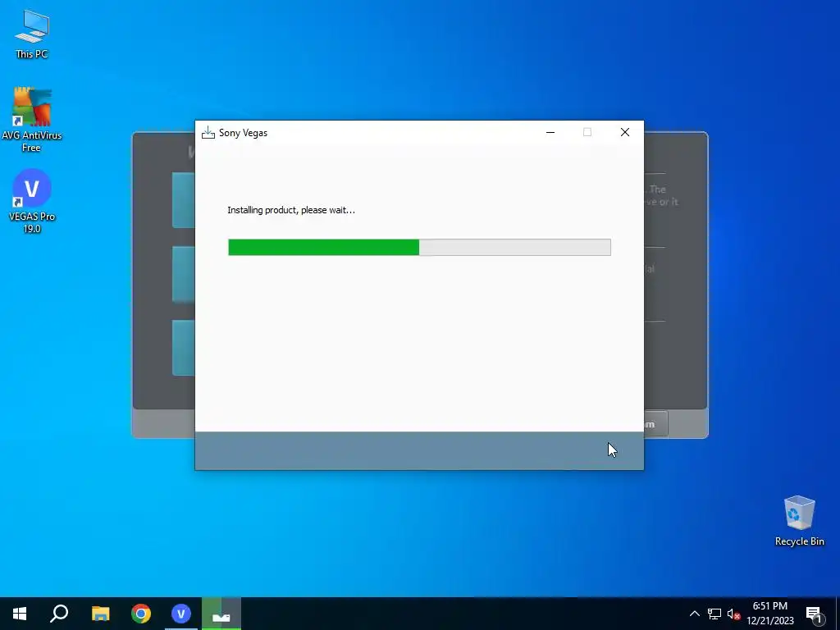Show hidden system tray icons
This screenshot has width=840, height=630.
[x=694, y=614]
